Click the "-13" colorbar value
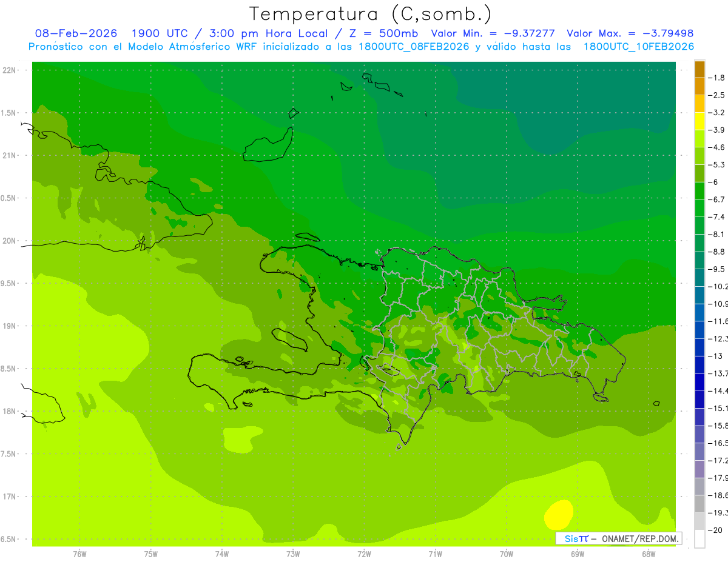 pyautogui.click(x=715, y=356)
